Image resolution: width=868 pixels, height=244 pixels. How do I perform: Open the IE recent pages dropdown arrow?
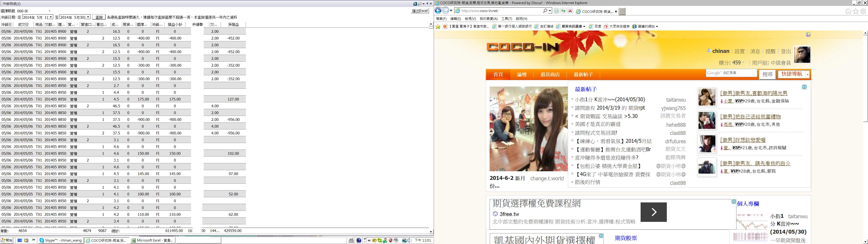(451, 11)
